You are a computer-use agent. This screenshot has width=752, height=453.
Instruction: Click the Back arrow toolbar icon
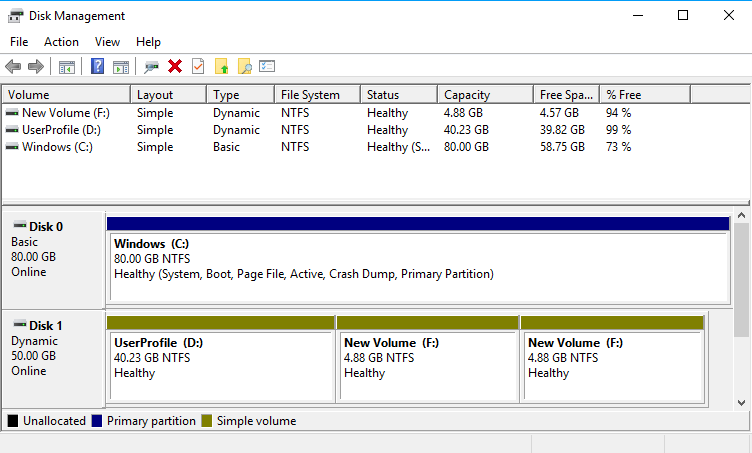(x=13, y=67)
